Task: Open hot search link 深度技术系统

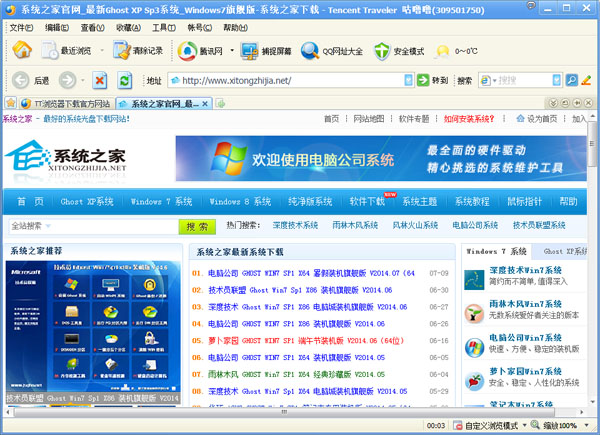Action: coord(295,225)
